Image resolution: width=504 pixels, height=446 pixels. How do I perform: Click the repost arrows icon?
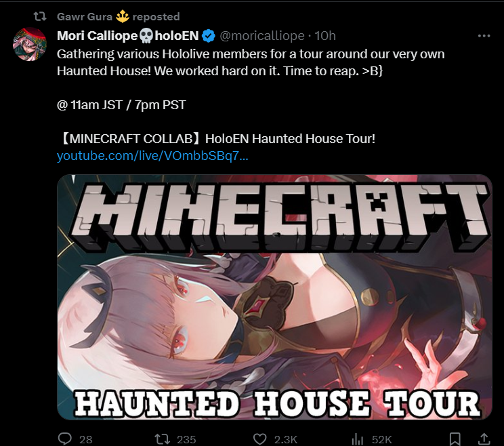coord(162,439)
